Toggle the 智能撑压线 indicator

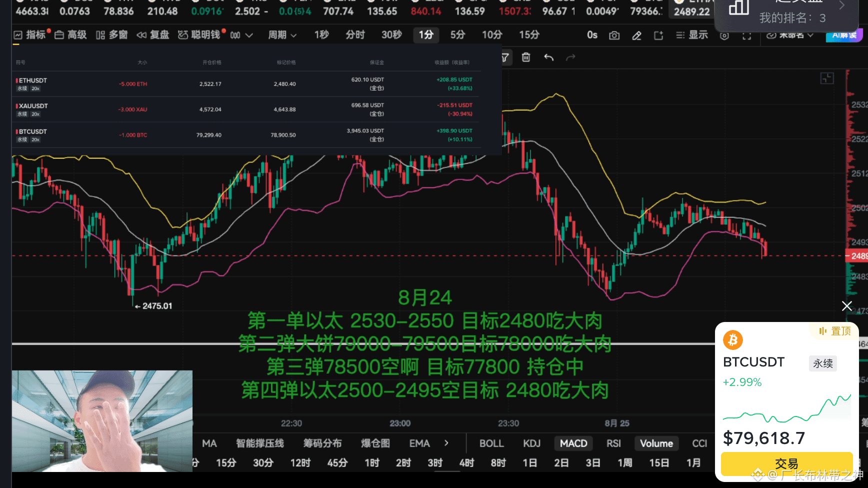(x=260, y=443)
